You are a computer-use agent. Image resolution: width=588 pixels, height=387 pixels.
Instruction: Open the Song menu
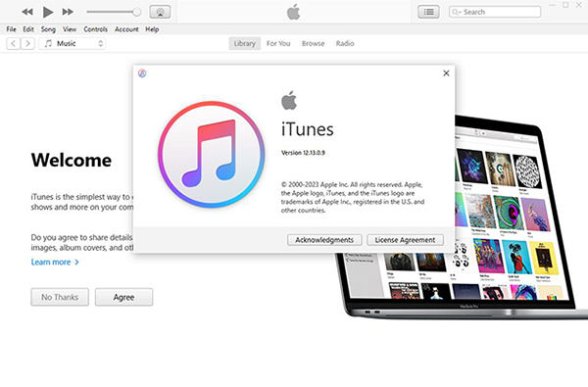pyautogui.click(x=48, y=29)
